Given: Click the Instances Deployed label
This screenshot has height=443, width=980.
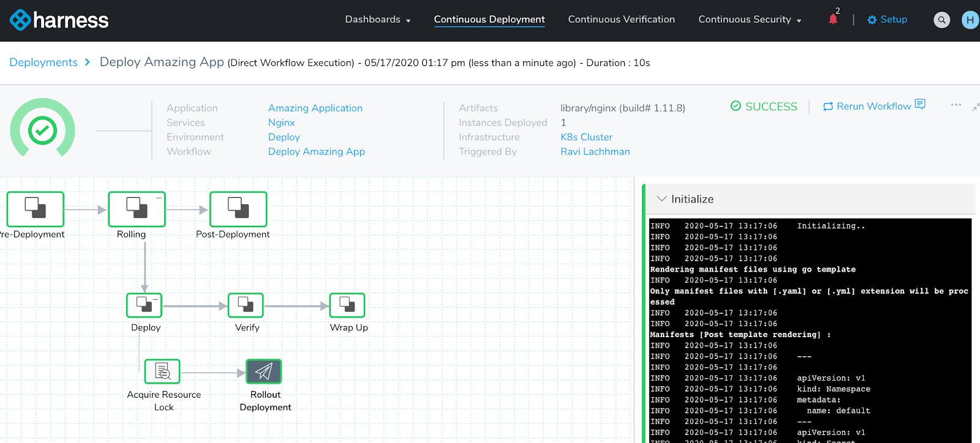Looking at the screenshot, I should [503, 123].
